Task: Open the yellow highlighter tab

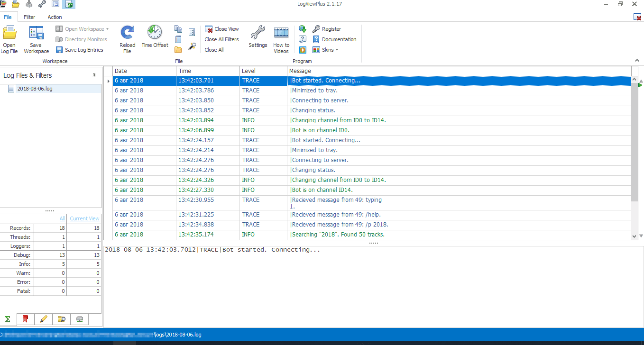Action: pyautogui.click(x=44, y=319)
